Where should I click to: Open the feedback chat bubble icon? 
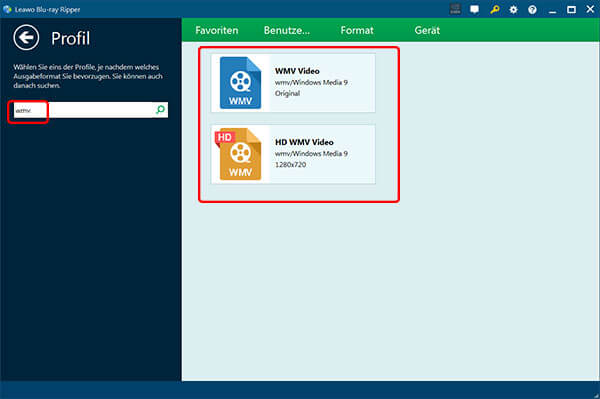point(474,9)
